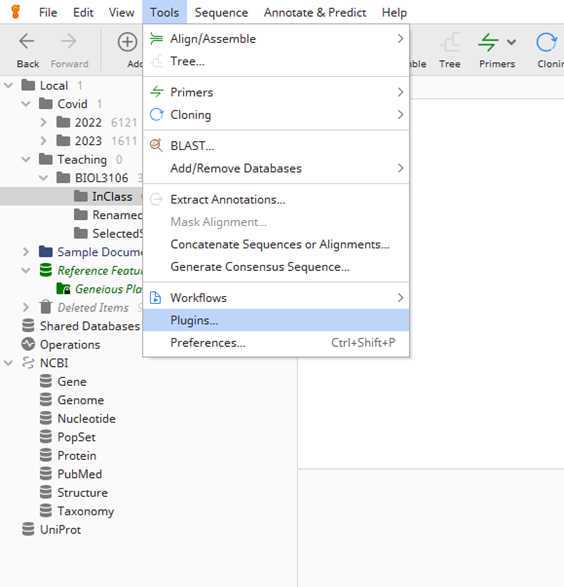Select the Operations activity icon in sidebar
Viewport: 564px width, 587px height.
(28, 344)
